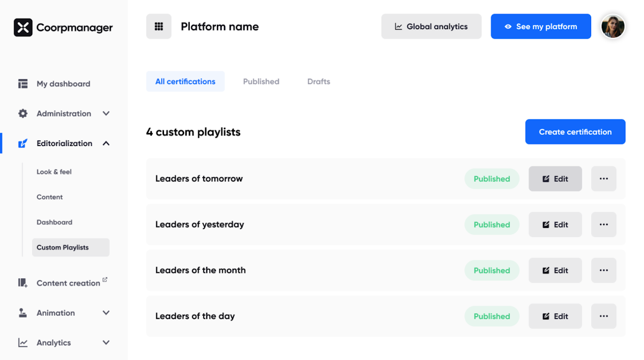Edit the Leaders of the day playlist

555,316
